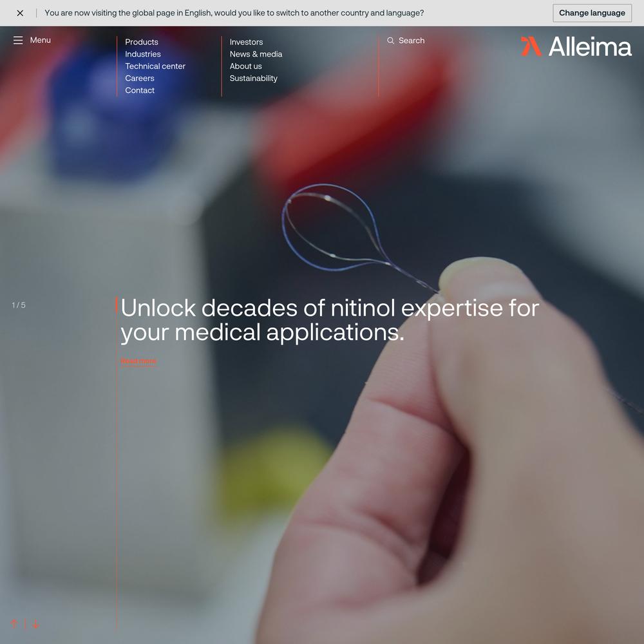The image size is (644, 644).
Task: Open the Products menu item
Action: 141,42
